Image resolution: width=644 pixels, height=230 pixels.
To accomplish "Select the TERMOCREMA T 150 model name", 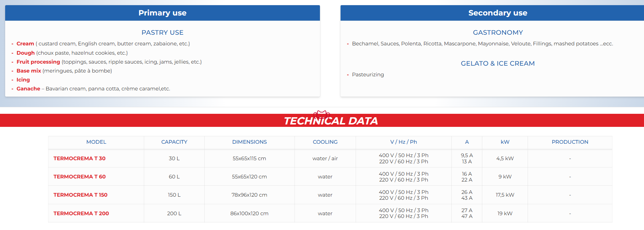I will (80, 195).
